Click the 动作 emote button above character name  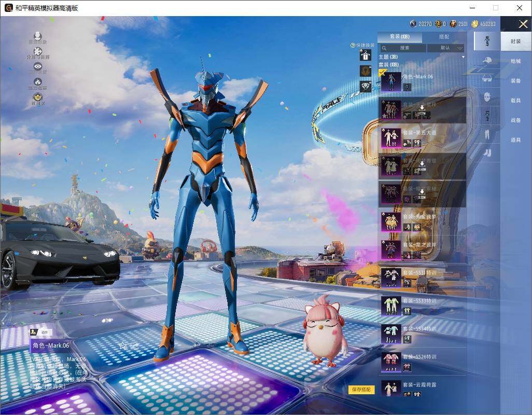tap(41, 332)
